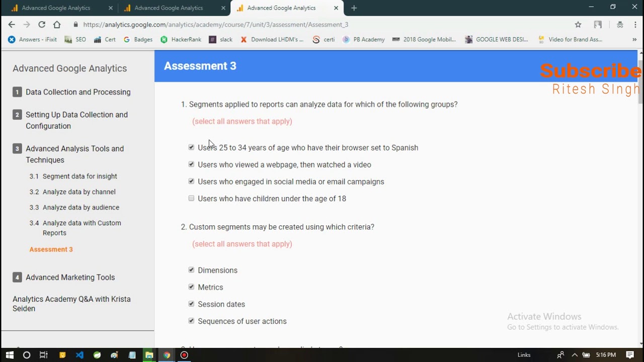Bookmark this page with the star
The width and height of the screenshot is (644, 362).
tap(578, 24)
